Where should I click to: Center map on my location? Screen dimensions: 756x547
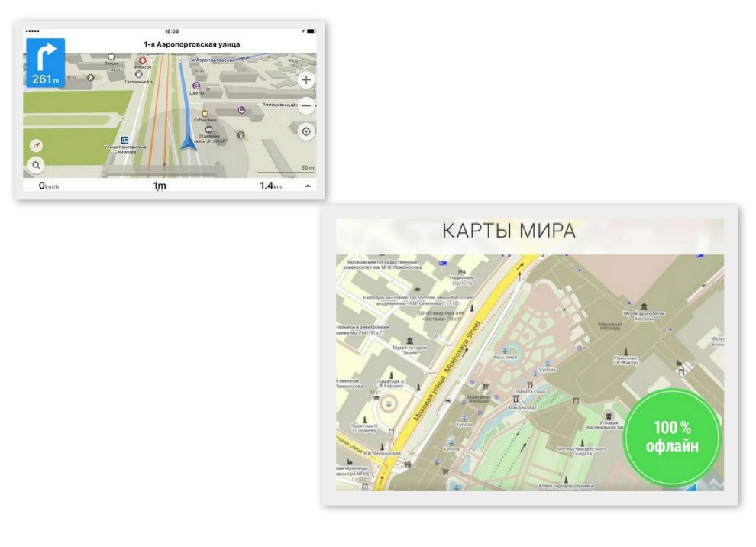(x=306, y=131)
